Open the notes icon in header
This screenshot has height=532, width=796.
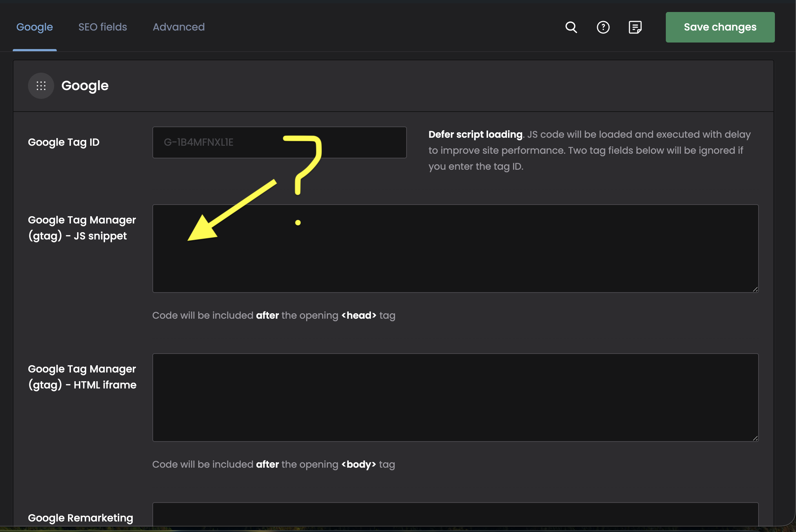tap(635, 27)
